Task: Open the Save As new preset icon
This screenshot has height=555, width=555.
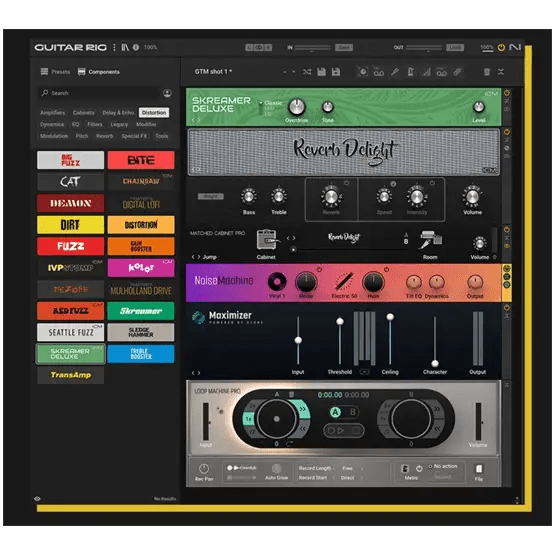Action: coord(336,72)
